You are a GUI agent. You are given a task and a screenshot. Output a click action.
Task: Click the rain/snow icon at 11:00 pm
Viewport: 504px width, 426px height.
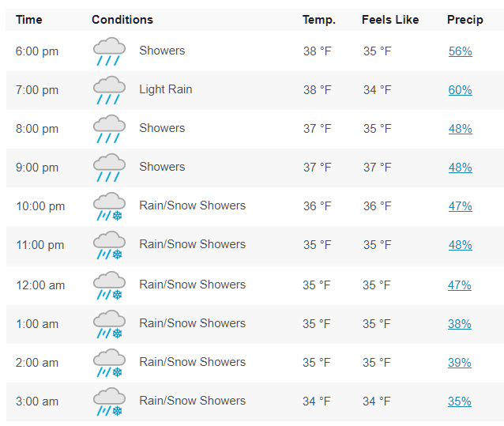coord(109,245)
